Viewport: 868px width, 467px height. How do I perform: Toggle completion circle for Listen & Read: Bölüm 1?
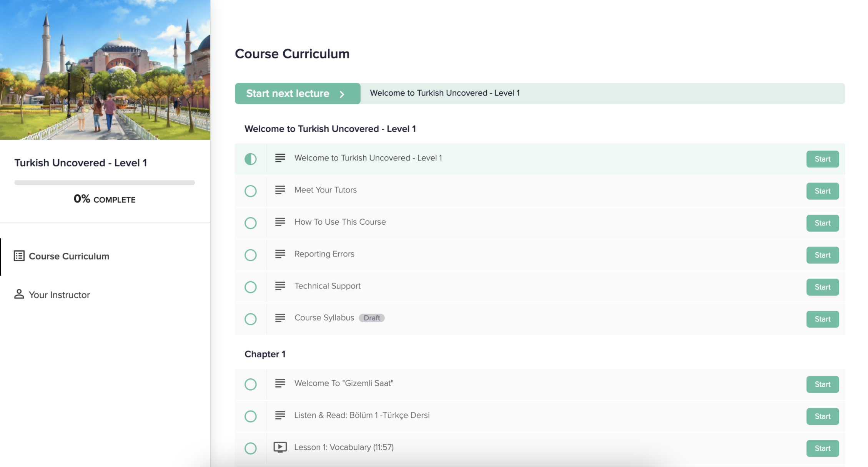pyautogui.click(x=251, y=416)
